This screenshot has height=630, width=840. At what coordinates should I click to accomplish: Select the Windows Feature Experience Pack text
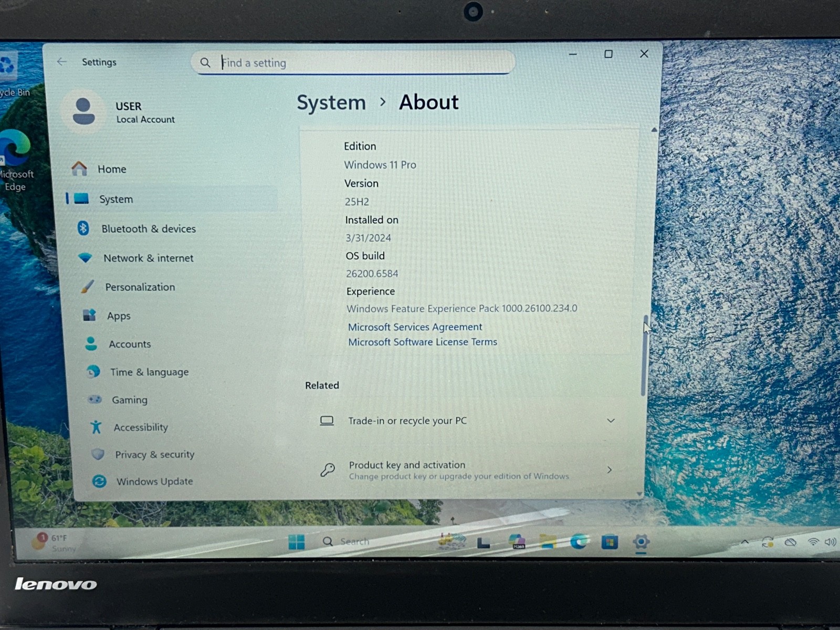pyautogui.click(x=462, y=308)
